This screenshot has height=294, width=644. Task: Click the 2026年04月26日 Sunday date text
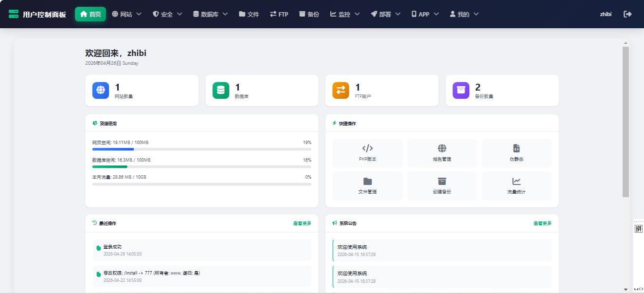click(112, 63)
